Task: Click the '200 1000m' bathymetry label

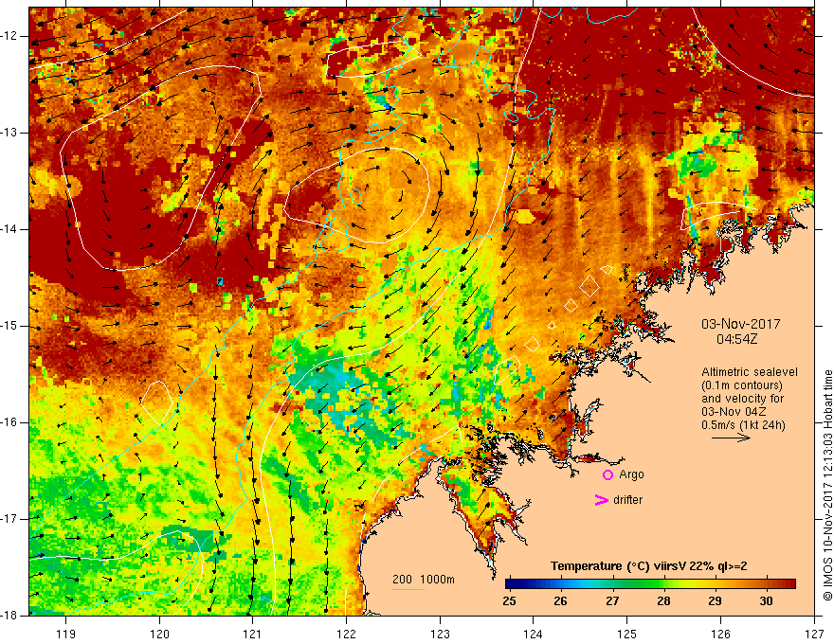Action: tap(424, 580)
